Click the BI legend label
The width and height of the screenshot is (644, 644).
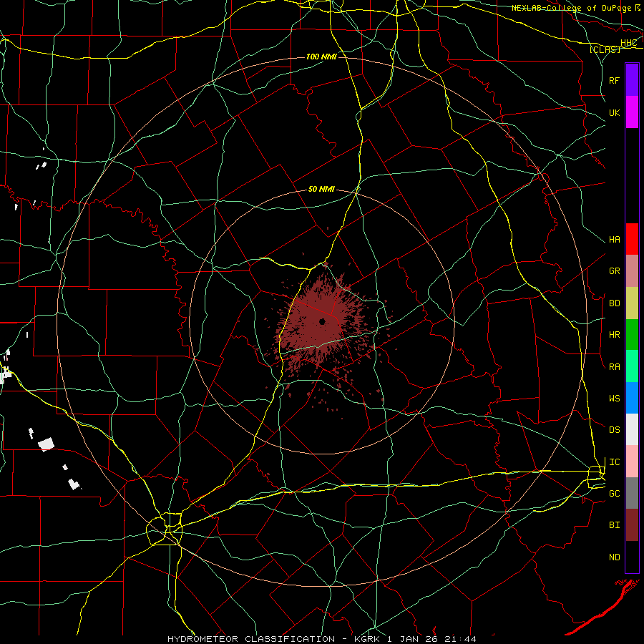click(614, 525)
